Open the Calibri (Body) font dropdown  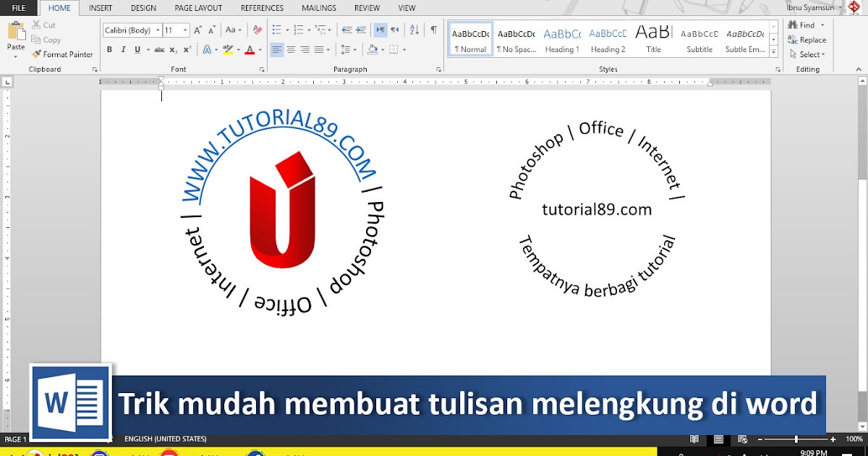click(x=157, y=30)
